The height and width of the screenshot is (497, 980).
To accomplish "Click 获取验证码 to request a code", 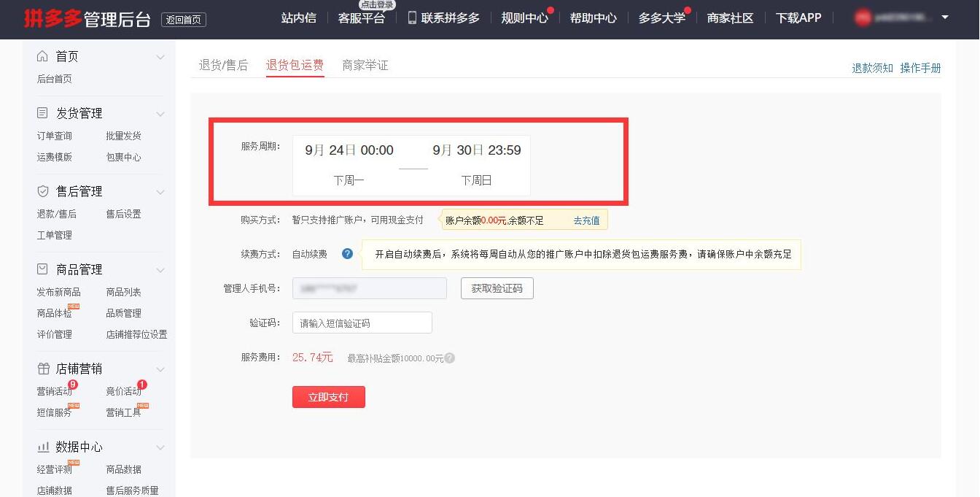I will 497,288.
